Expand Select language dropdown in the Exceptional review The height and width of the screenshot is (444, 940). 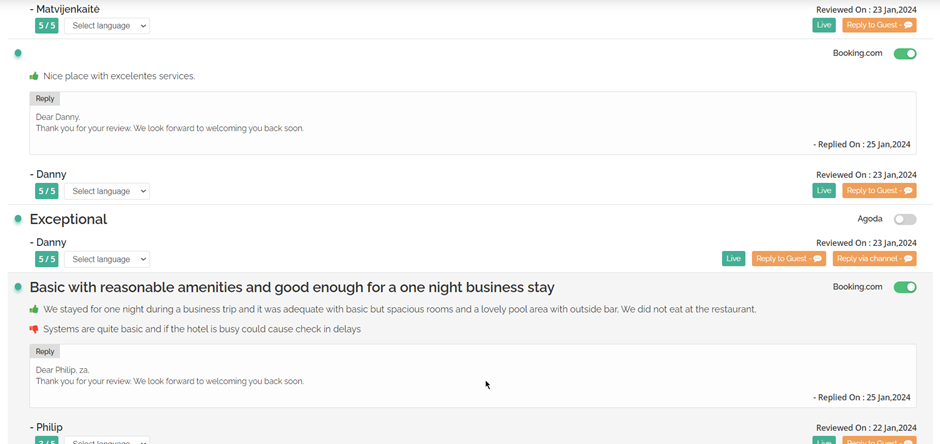pos(107,259)
